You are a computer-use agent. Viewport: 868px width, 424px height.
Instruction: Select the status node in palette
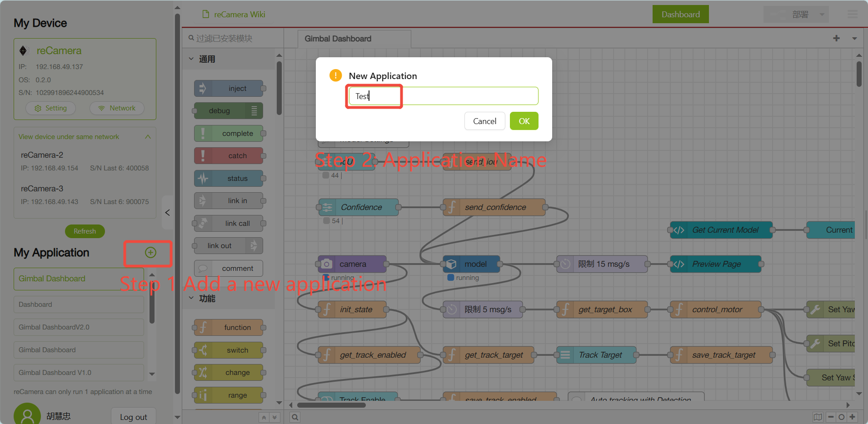[x=229, y=178]
